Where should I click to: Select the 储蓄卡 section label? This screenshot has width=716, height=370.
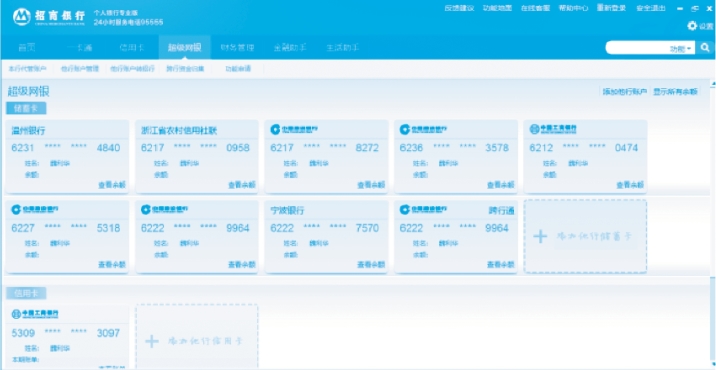26,109
